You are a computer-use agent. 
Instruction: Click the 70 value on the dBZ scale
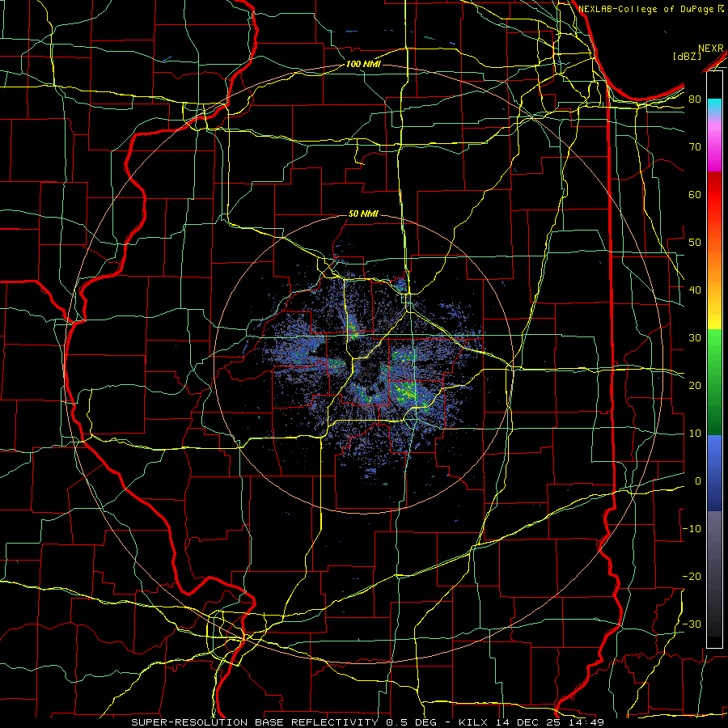(x=695, y=147)
